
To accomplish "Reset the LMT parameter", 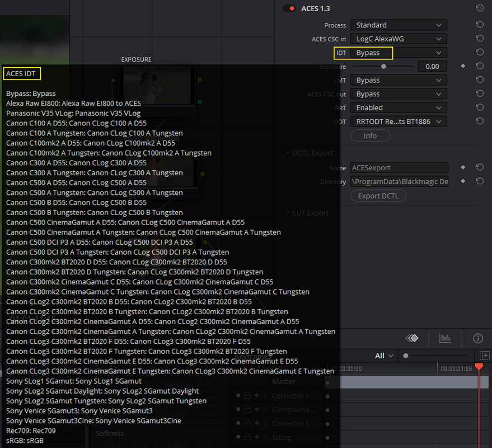I will (480, 80).
